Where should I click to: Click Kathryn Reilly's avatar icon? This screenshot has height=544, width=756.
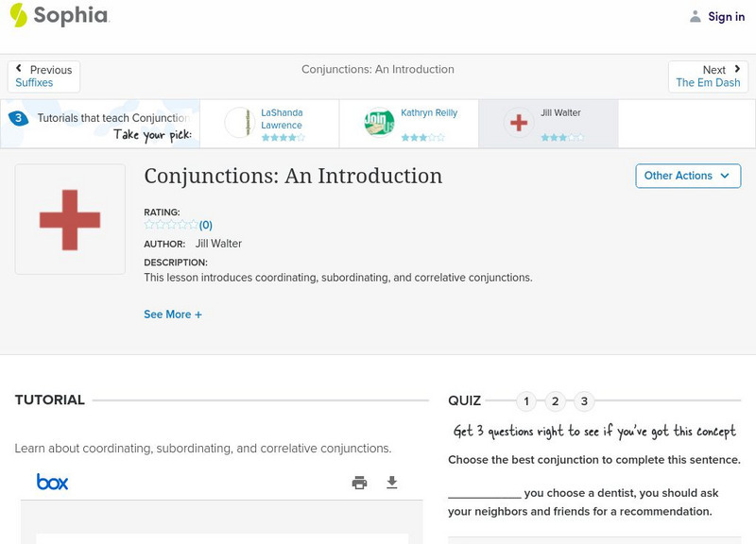[x=379, y=123]
